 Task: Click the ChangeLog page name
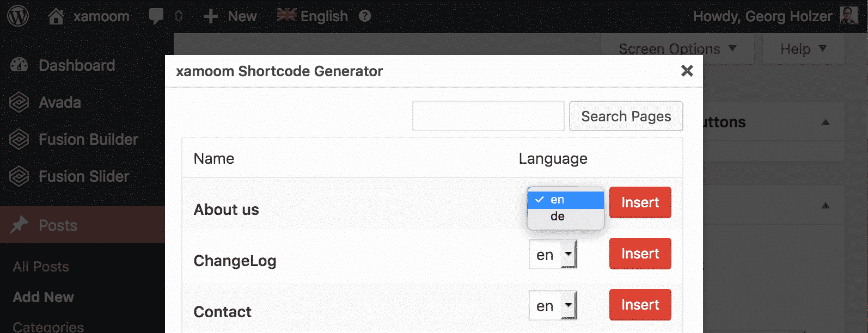(235, 261)
